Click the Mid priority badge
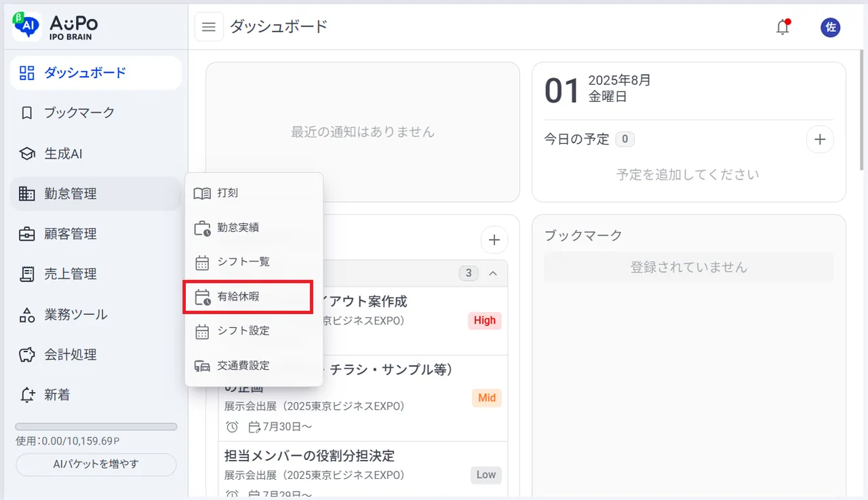868x500 pixels. (x=487, y=398)
